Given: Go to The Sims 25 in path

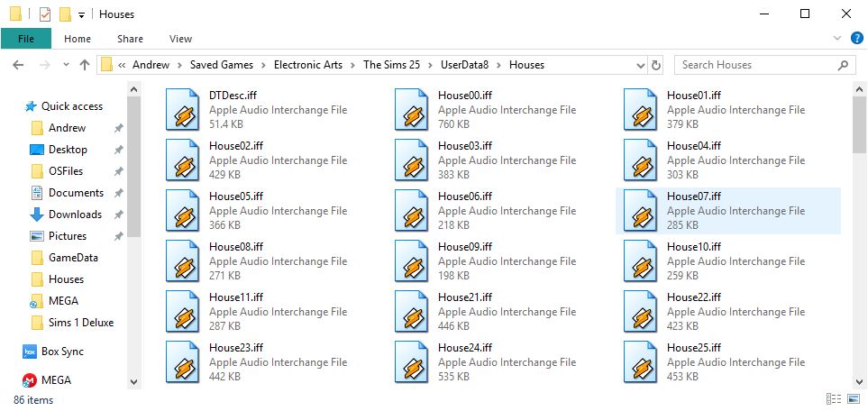Looking at the screenshot, I should [391, 65].
